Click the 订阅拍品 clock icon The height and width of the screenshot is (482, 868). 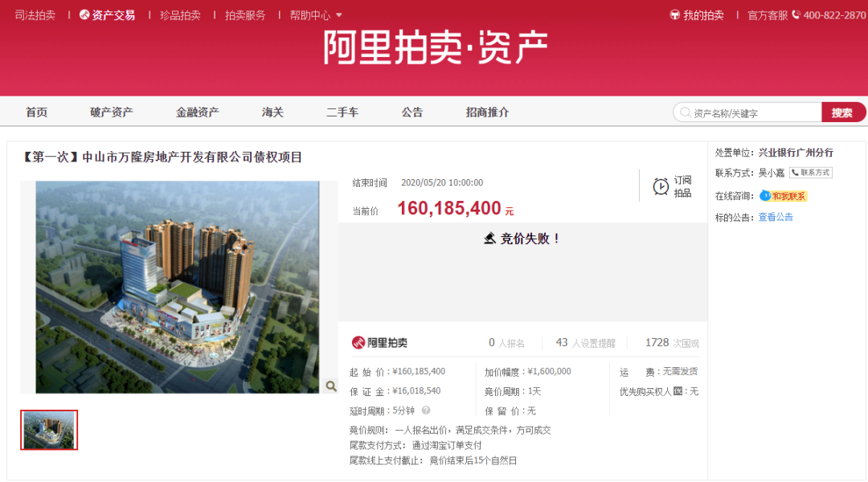tap(661, 186)
